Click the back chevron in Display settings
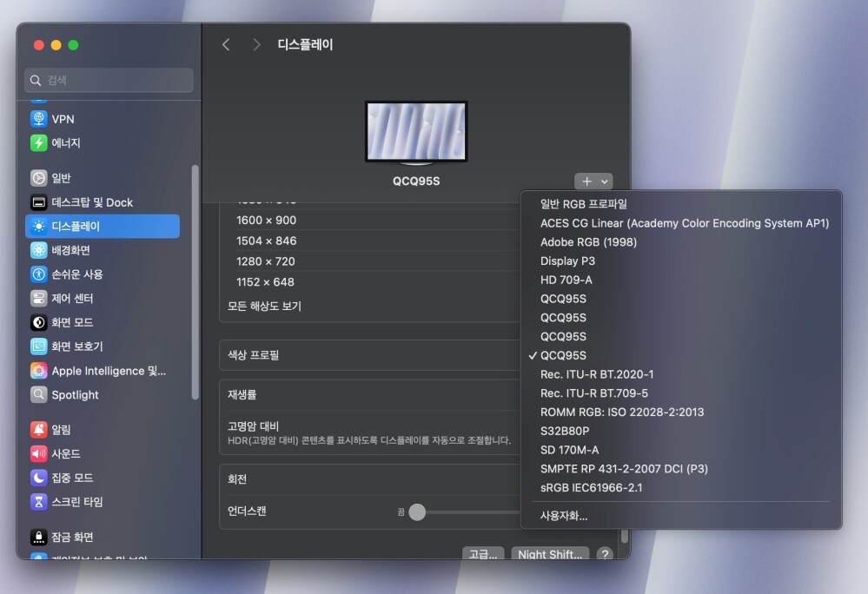The height and width of the screenshot is (594, 868). [x=225, y=44]
